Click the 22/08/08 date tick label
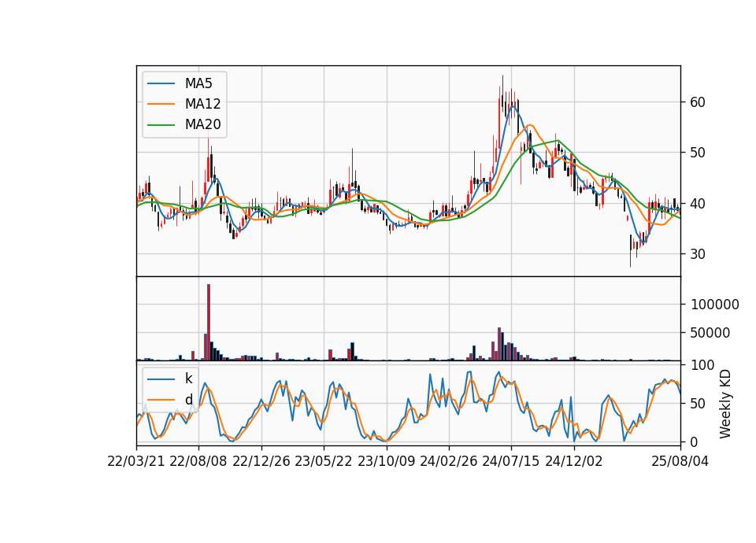 (198, 461)
